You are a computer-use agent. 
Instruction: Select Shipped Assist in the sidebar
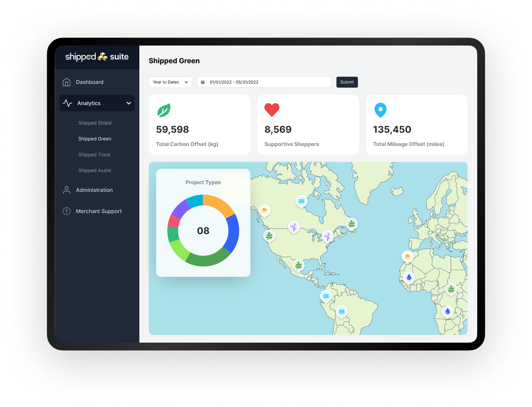tap(95, 170)
